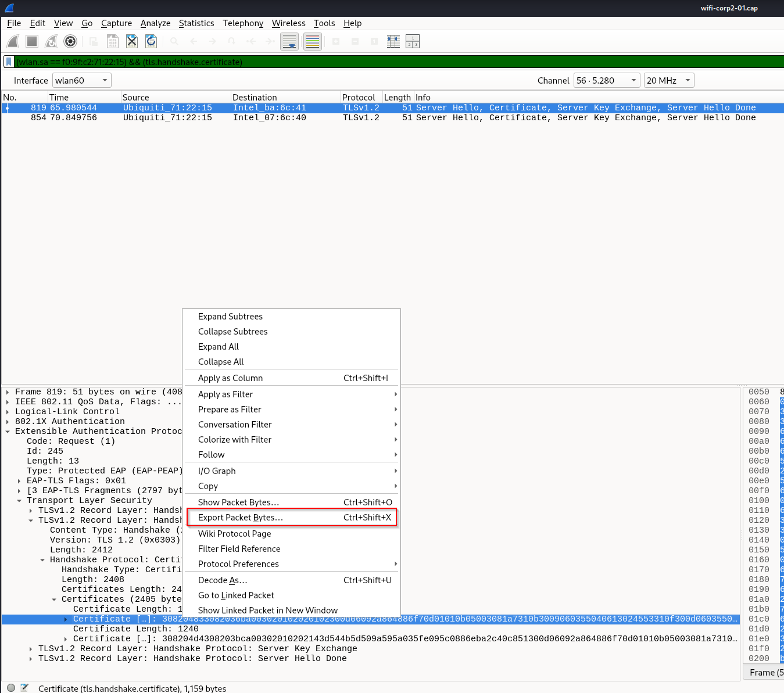Screen dimensions: 784x693
Task: Open the 20 MHz bandwidth selector
Action: [668, 80]
